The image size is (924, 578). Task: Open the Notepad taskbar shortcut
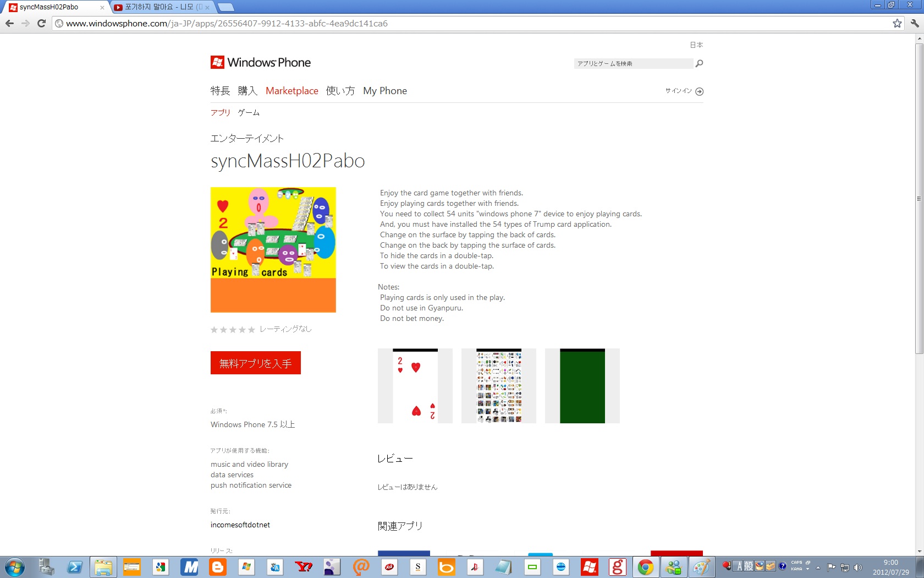pyautogui.click(x=503, y=567)
